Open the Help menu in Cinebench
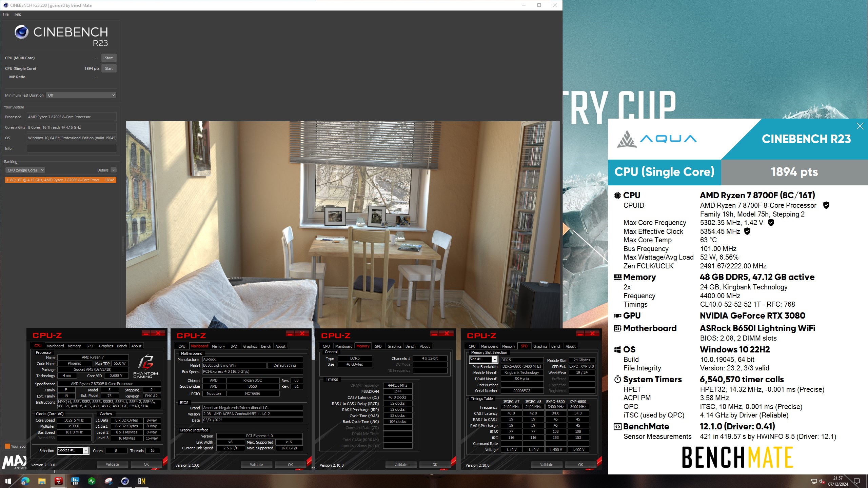 17,14
